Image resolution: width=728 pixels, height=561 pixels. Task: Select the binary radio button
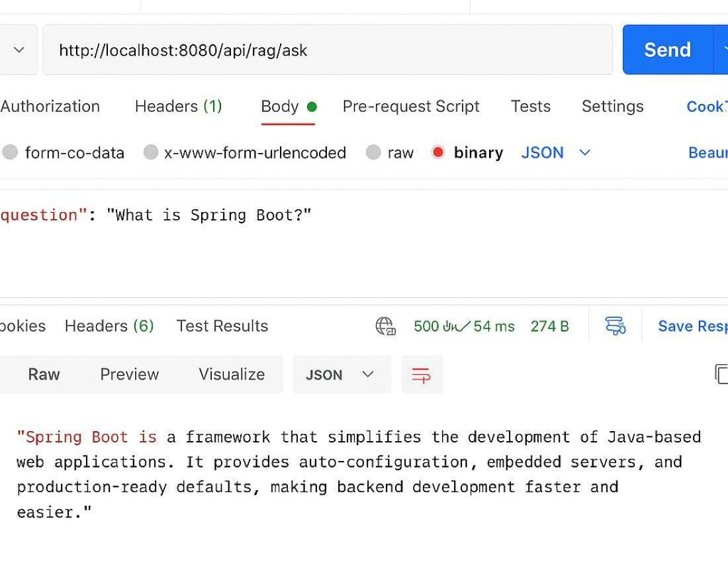437,152
